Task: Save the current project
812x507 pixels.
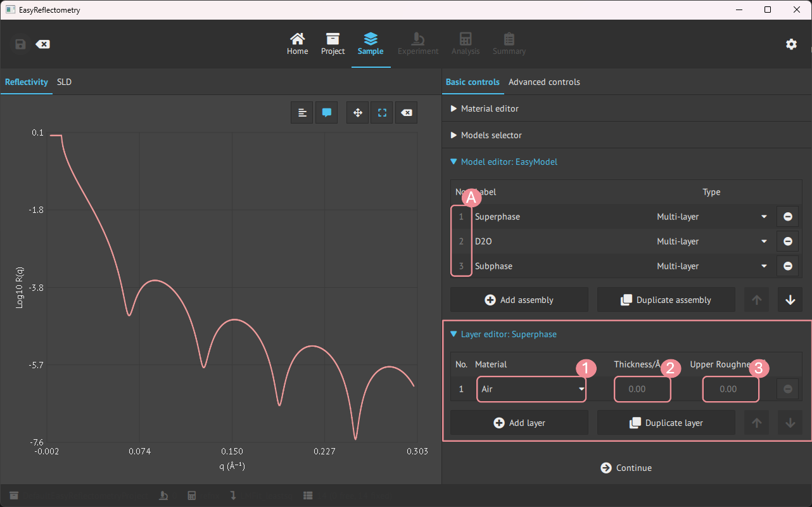Action: pyautogui.click(x=20, y=44)
